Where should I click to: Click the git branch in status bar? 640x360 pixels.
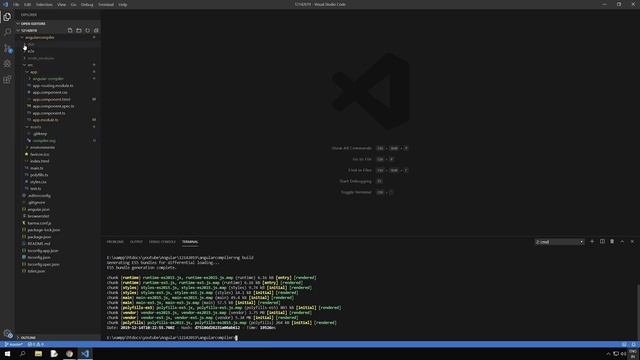13,344
